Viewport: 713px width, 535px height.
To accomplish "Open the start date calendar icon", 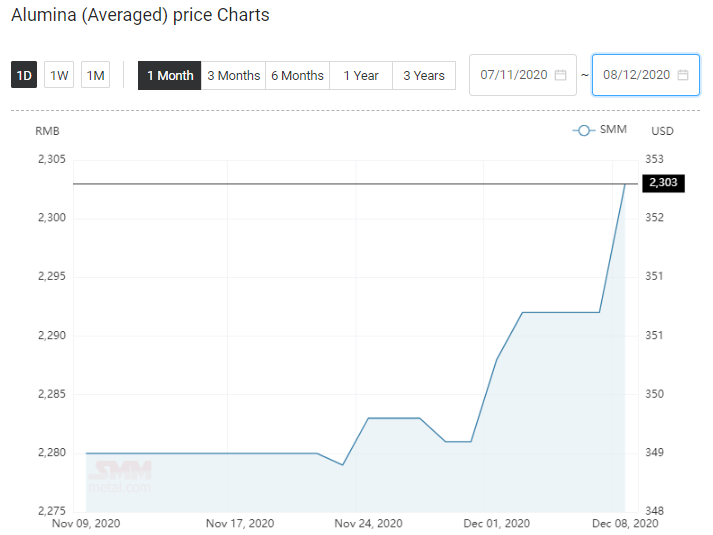I will pyautogui.click(x=561, y=75).
